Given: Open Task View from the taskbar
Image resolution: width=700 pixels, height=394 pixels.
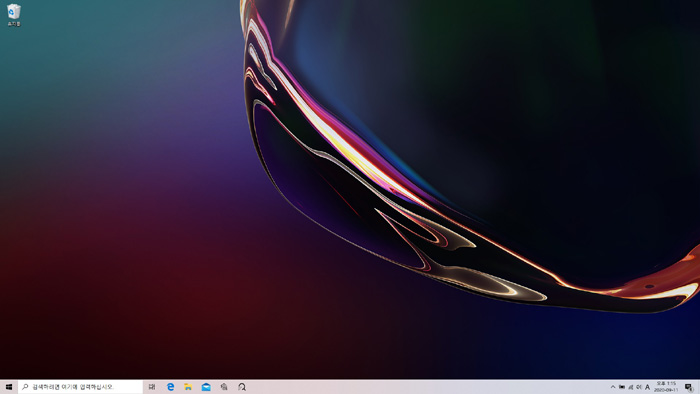Looking at the screenshot, I should click(152, 387).
